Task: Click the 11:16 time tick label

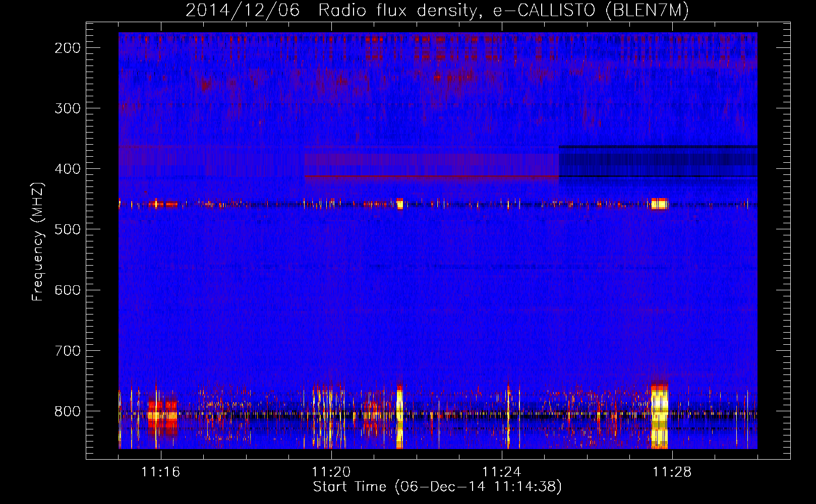Action: 161,472
